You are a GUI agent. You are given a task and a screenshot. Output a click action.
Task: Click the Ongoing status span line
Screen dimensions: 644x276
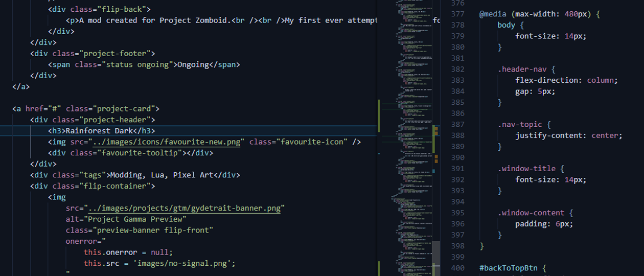click(x=144, y=64)
